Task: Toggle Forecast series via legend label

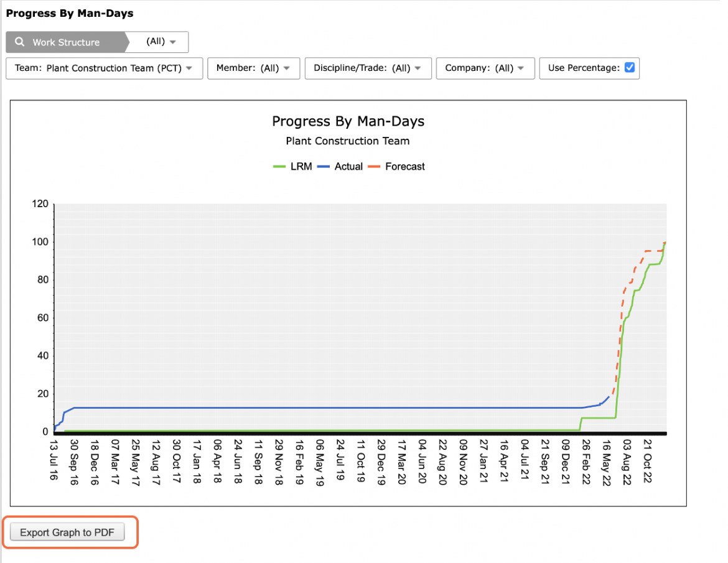Action: 405,167
